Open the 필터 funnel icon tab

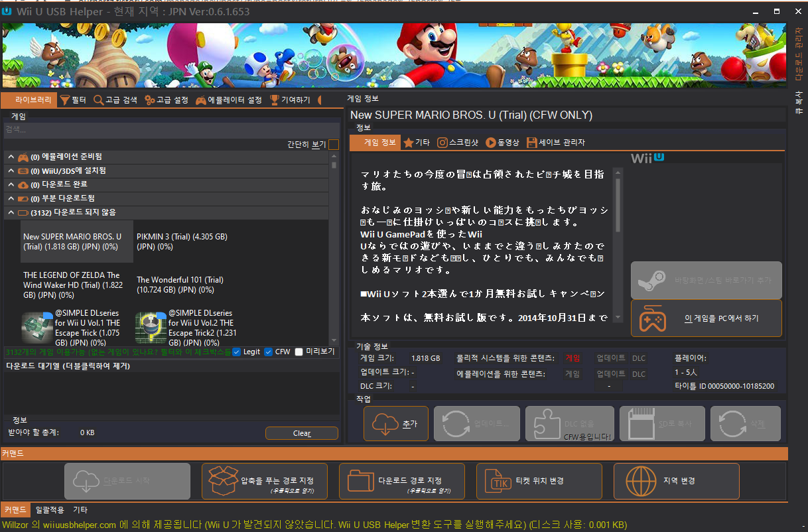(73, 100)
